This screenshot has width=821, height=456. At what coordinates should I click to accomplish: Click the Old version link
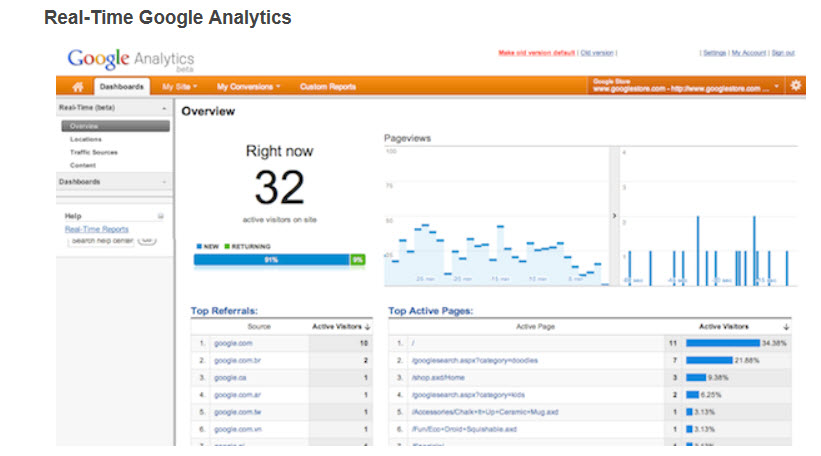click(596, 53)
